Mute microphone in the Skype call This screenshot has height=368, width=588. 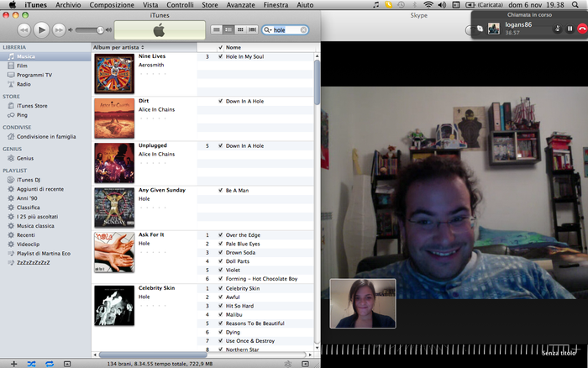click(558, 29)
